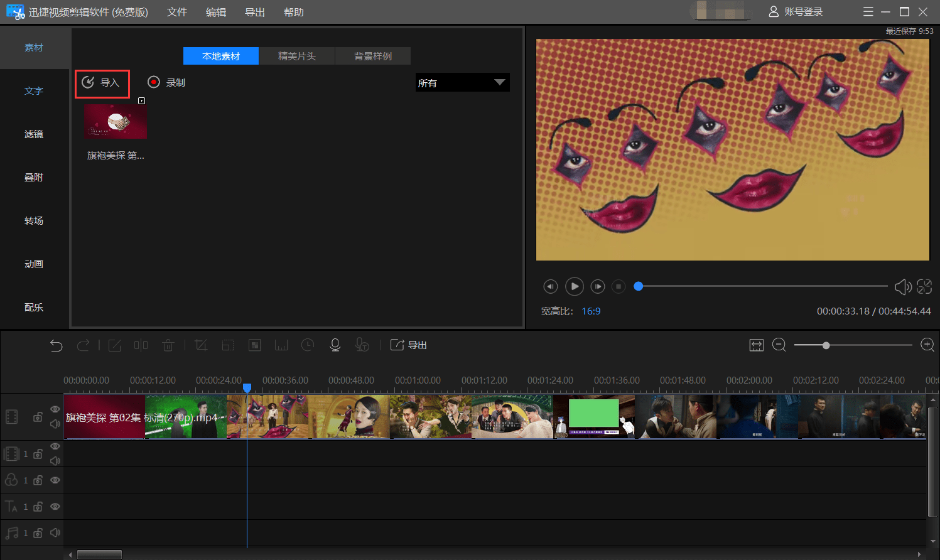Click the microphone voiceover icon

click(335, 345)
